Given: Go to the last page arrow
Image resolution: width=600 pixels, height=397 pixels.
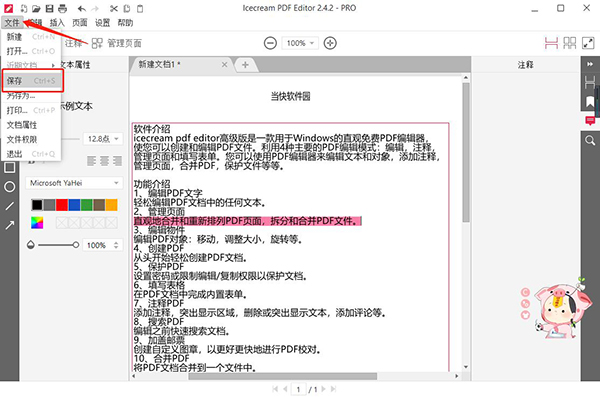Looking at the screenshot, I should pos(333,389).
